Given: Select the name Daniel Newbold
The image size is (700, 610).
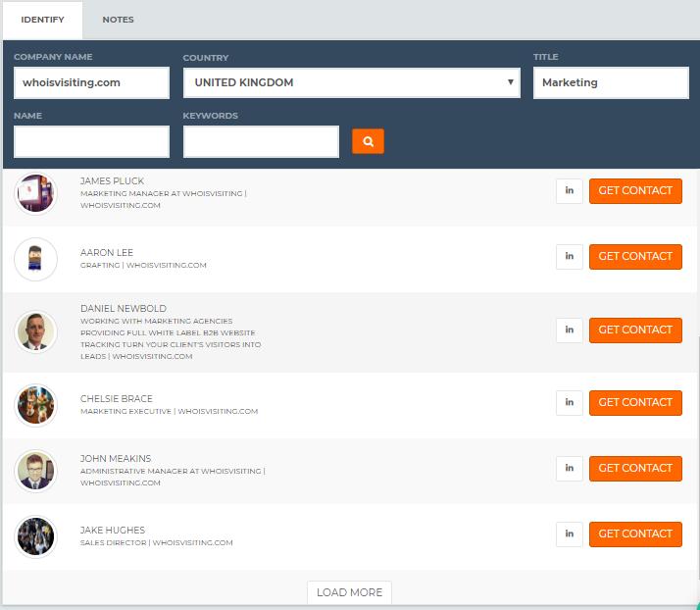Looking at the screenshot, I should click(x=124, y=308).
